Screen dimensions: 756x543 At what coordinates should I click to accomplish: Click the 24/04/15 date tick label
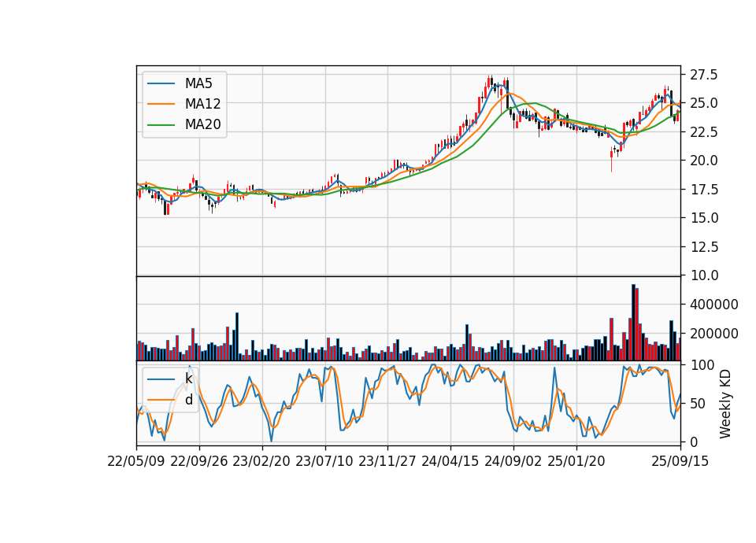(x=450, y=462)
